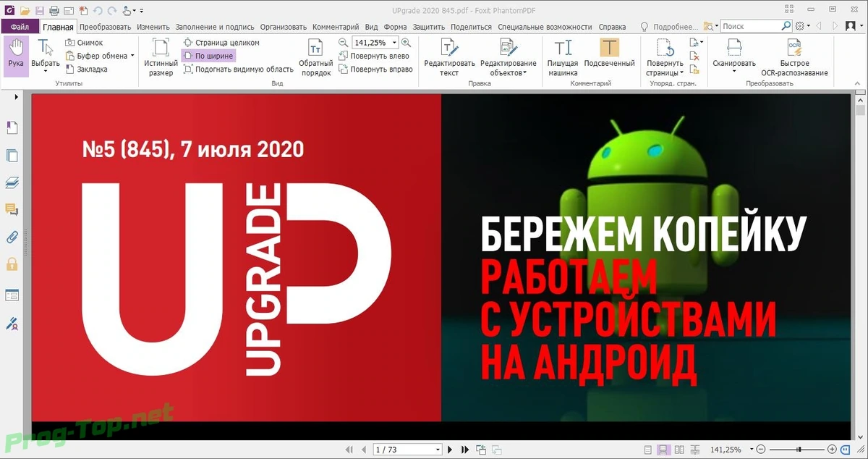
Task: Jump to last page button
Action: point(465,450)
